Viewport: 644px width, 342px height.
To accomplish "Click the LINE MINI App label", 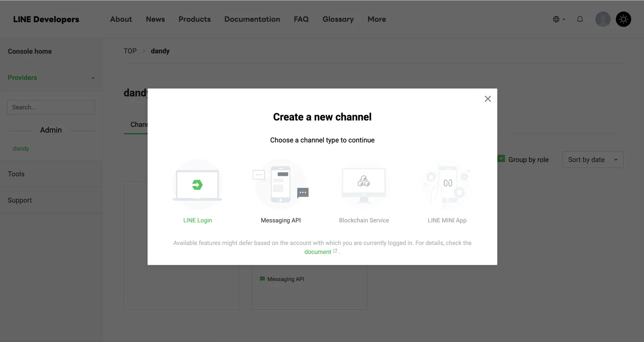I will (x=447, y=220).
